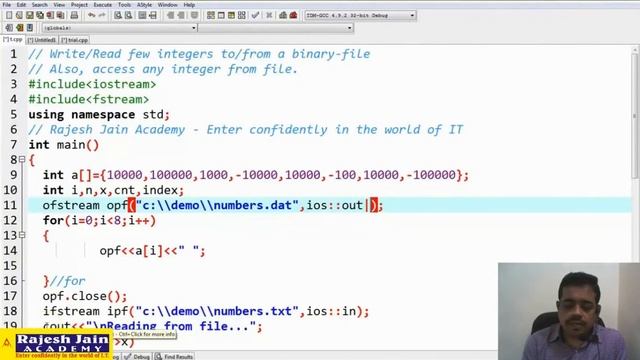This screenshot has height=360, width=640.
Task: Click the array initializer on line 9
Action: click(x=284, y=175)
